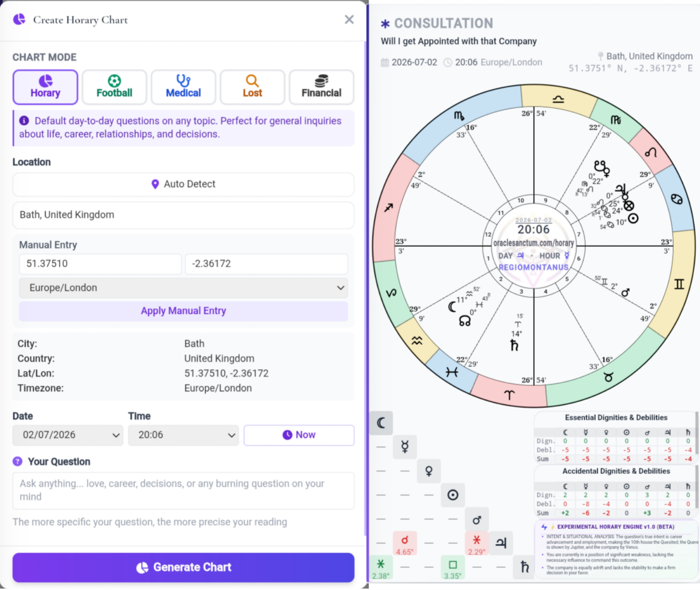This screenshot has height=590, width=700.
Task: Choose the Lost chart mode
Action: tap(252, 87)
